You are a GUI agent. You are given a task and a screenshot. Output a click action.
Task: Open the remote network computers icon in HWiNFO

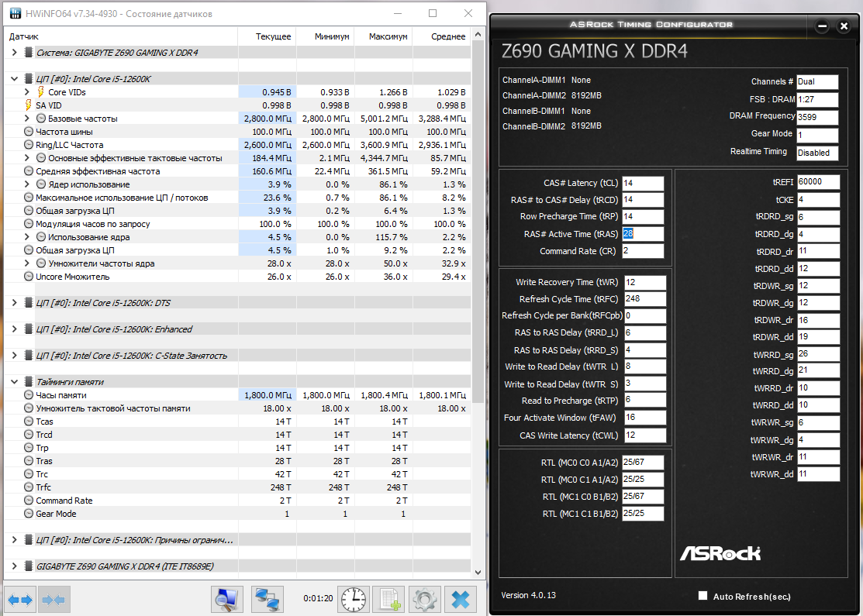[268, 600]
